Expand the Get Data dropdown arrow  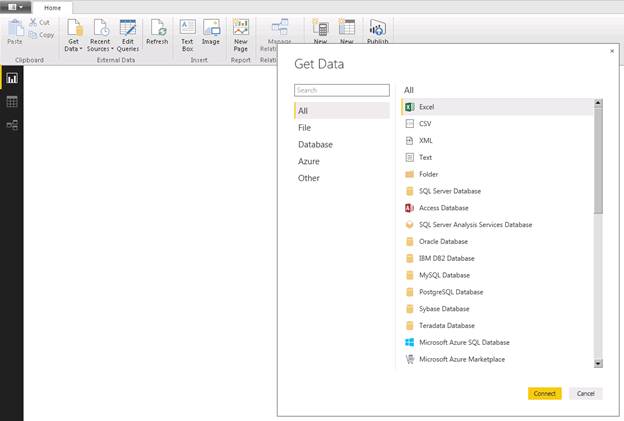(81, 49)
